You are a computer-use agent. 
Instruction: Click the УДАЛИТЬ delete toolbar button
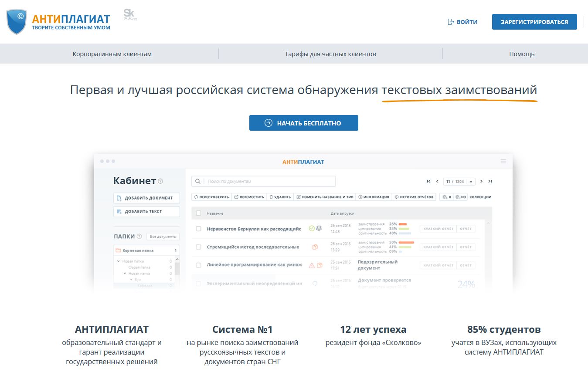point(280,197)
